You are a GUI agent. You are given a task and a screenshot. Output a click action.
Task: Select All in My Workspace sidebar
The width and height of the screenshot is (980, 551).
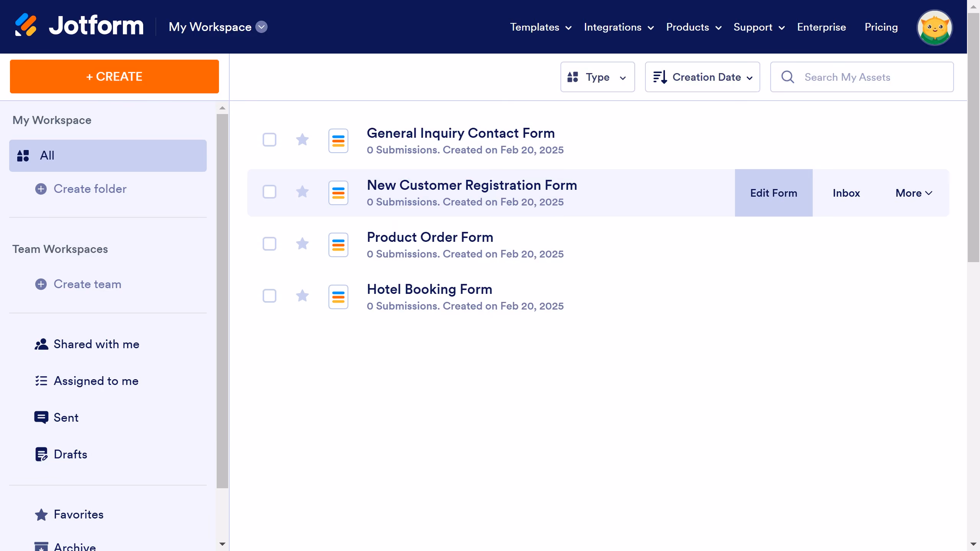(108, 156)
